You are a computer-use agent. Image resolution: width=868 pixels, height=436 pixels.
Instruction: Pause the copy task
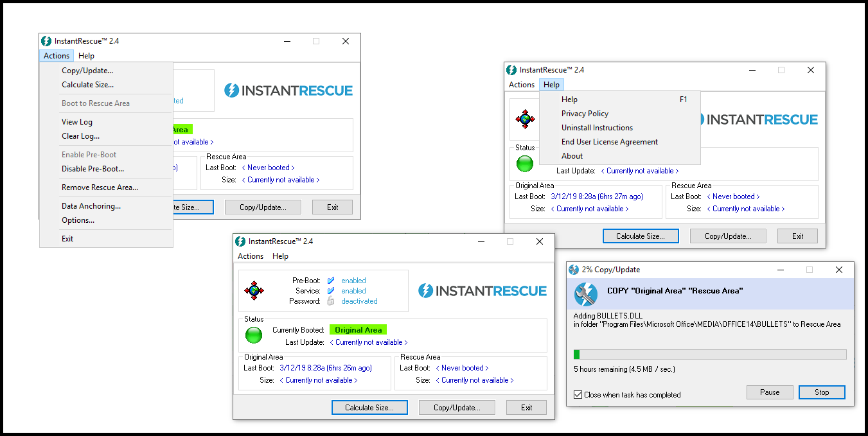pyautogui.click(x=770, y=392)
